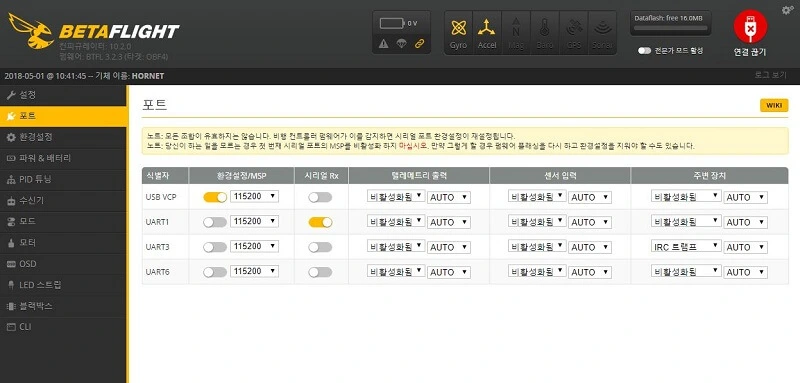
Task: Click the red USB disconnect icon
Action: point(750,27)
